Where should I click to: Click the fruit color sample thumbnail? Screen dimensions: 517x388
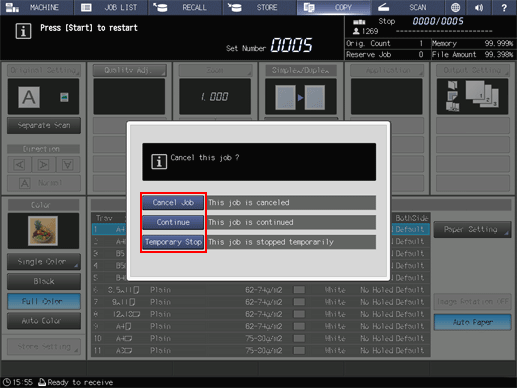pyautogui.click(x=43, y=231)
